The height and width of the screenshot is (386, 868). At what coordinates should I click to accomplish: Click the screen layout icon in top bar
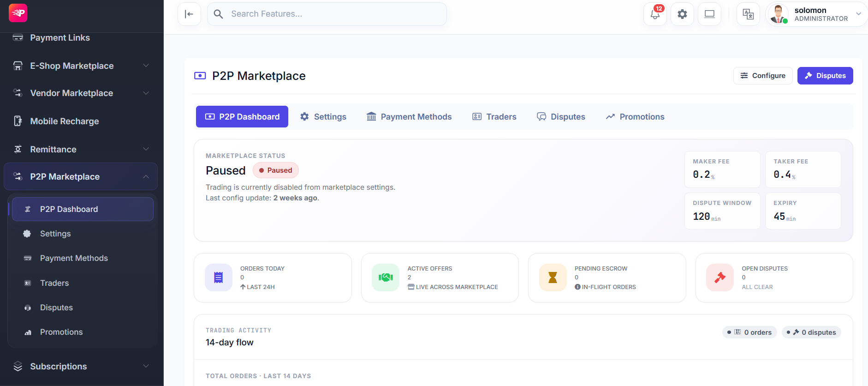click(x=709, y=14)
